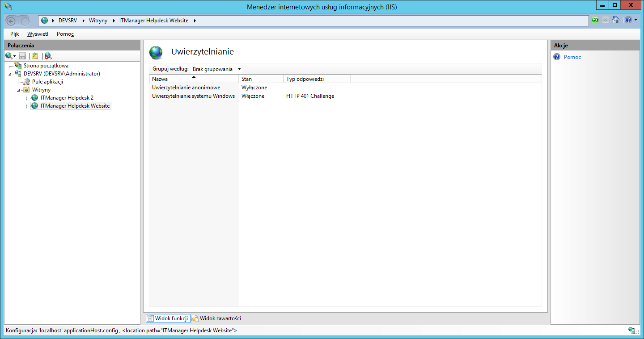Sort by the Typ odpowiedzi column header
Image resolution: width=644 pixels, height=339 pixels.
[x=317, y=79]
